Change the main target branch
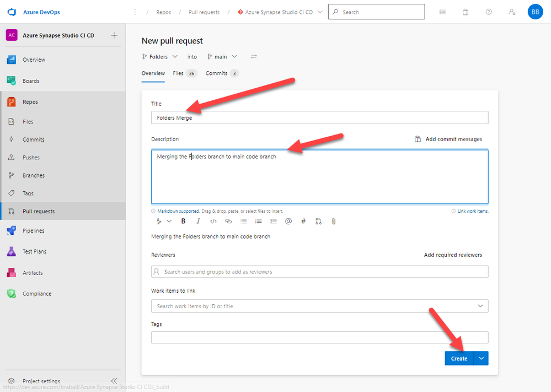551x392 pixels. [x=222, y=57]
